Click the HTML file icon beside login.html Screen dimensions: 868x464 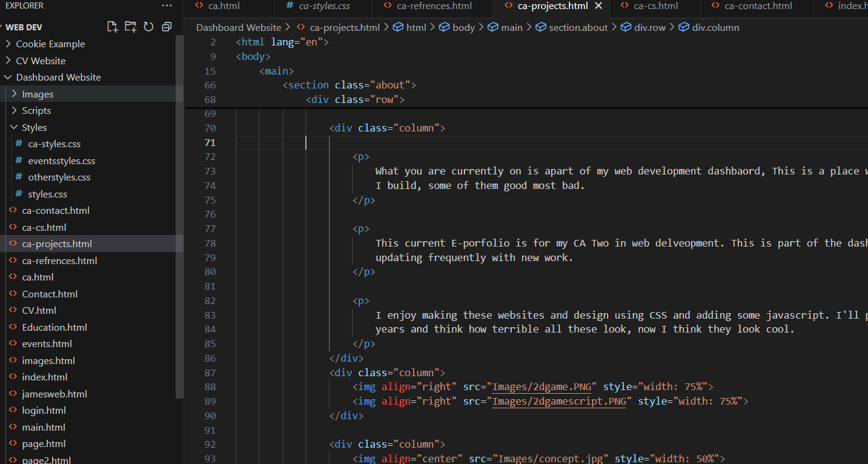(13, 410)
